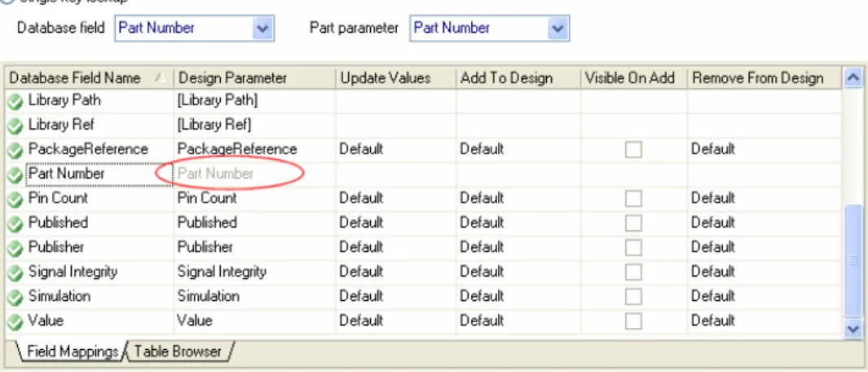This screenshot has height=372, width=868.
Task: Click the green check icon beside Library Ref
Action: [x=15, y=126]
